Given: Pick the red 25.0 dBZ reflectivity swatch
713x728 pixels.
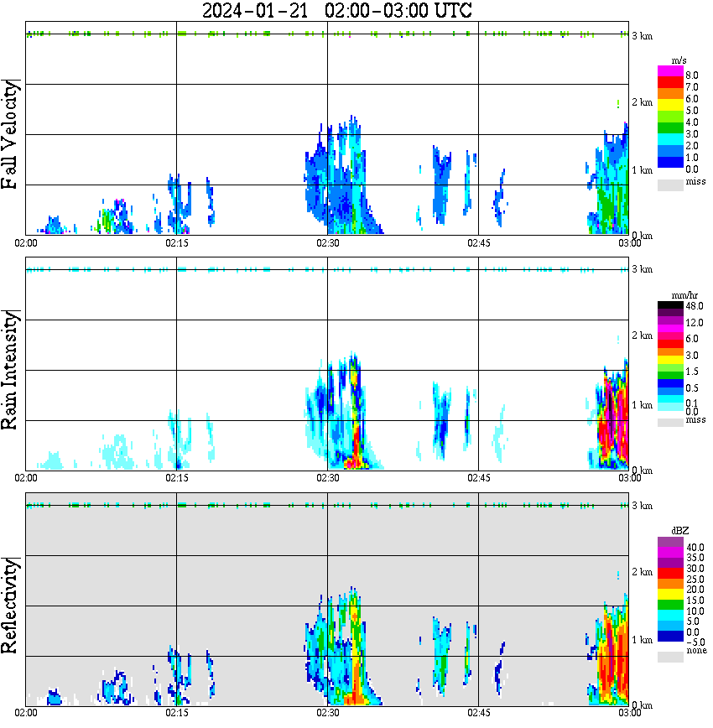Looking at the screenshot, I should point(670,574).
